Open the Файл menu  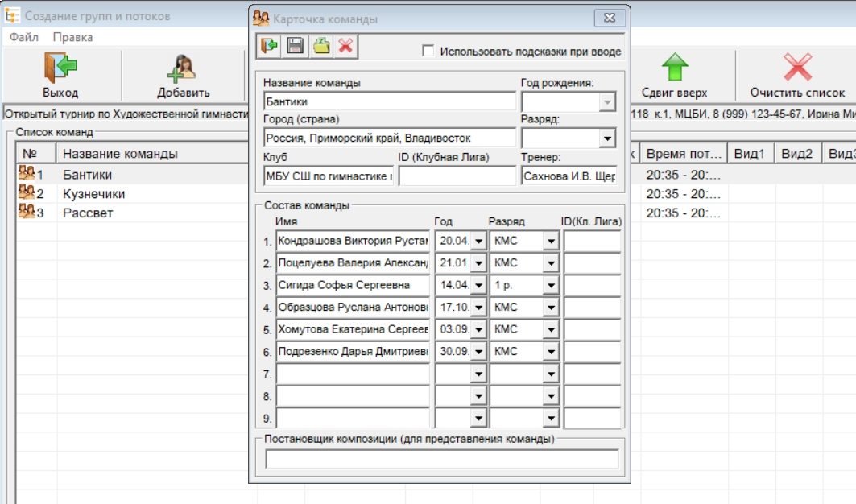pos(24,37)
